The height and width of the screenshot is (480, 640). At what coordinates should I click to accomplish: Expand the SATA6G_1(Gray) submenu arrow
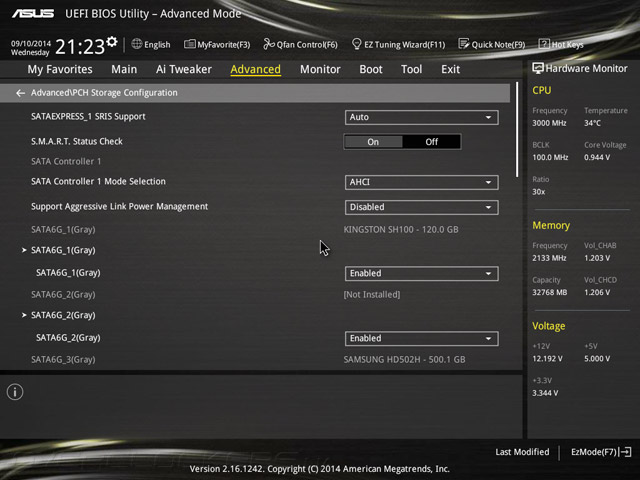24,250
